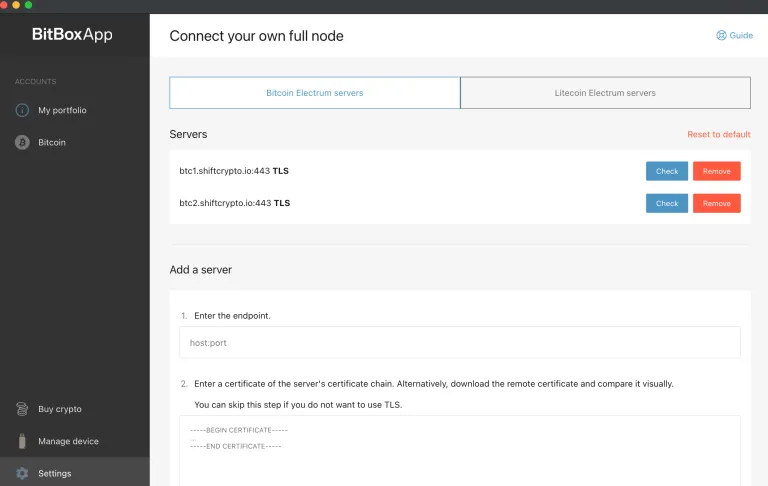Remove the btc1.shiftcrypto.io server
This screenshot has width=768, height=486.
[x=716, y=171]
